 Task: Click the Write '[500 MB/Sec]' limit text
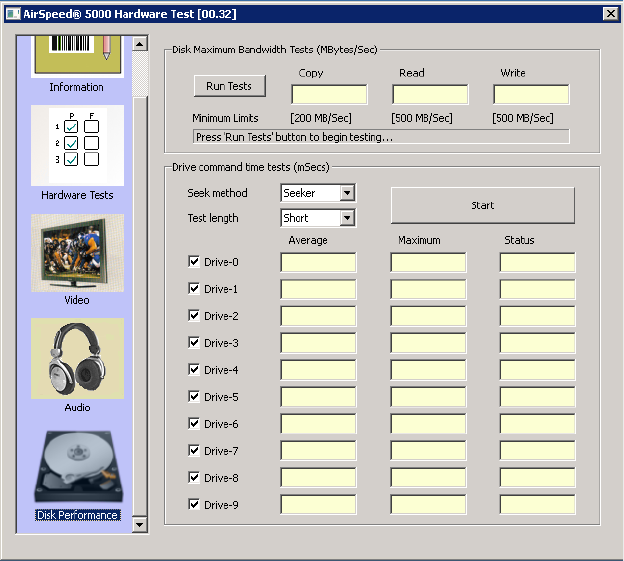pyautogui.click(x=523, y=118)
